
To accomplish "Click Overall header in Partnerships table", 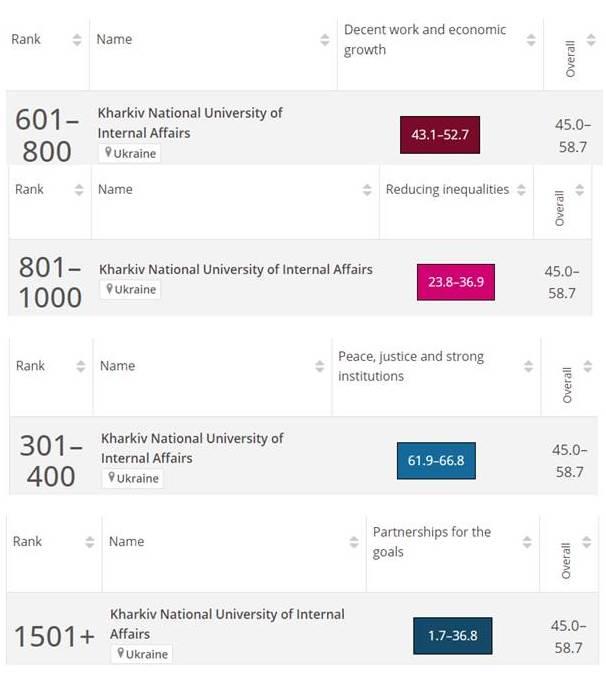I will coord(566,560).
